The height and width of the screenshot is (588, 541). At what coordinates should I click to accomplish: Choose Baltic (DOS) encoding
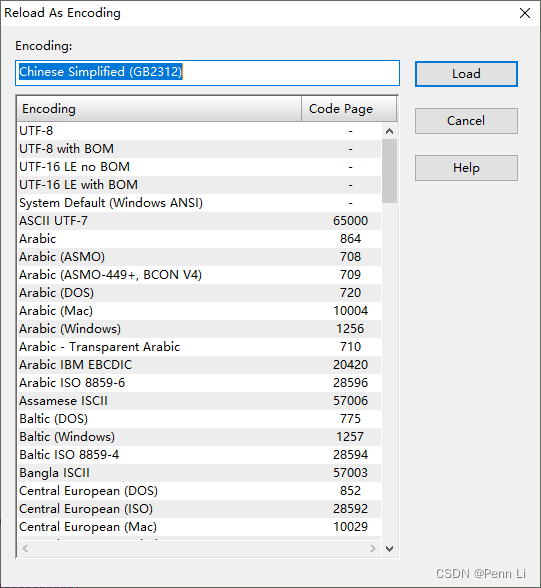(199, 419)
